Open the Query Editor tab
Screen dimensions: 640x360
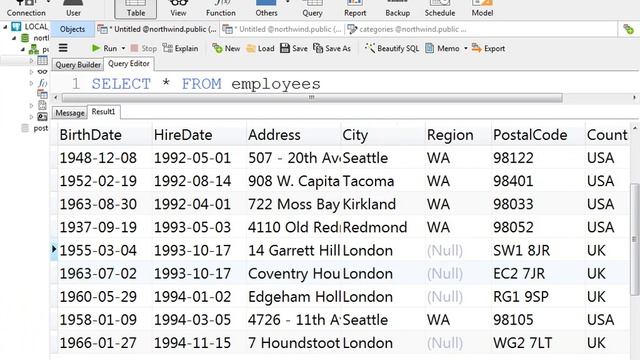click(129, 64)
